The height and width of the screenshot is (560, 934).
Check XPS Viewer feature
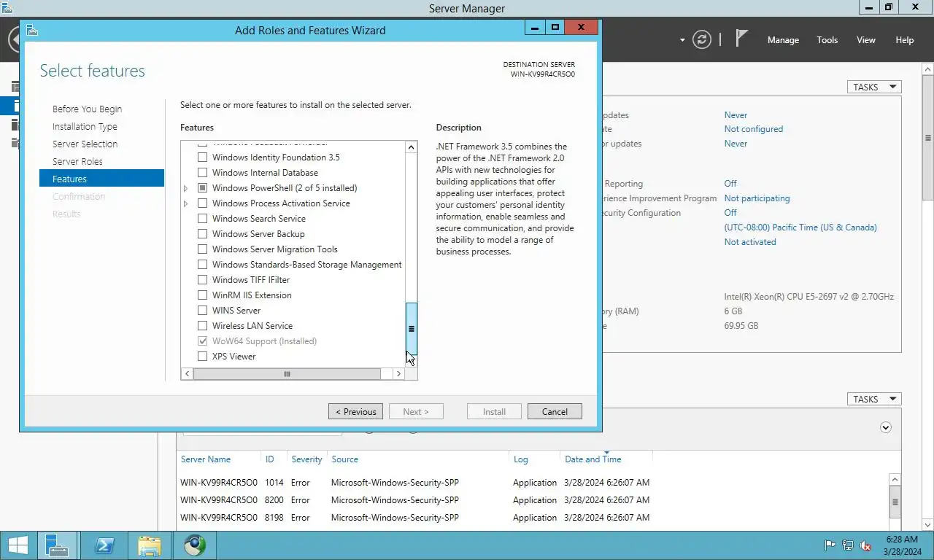(x=203, y=357)
